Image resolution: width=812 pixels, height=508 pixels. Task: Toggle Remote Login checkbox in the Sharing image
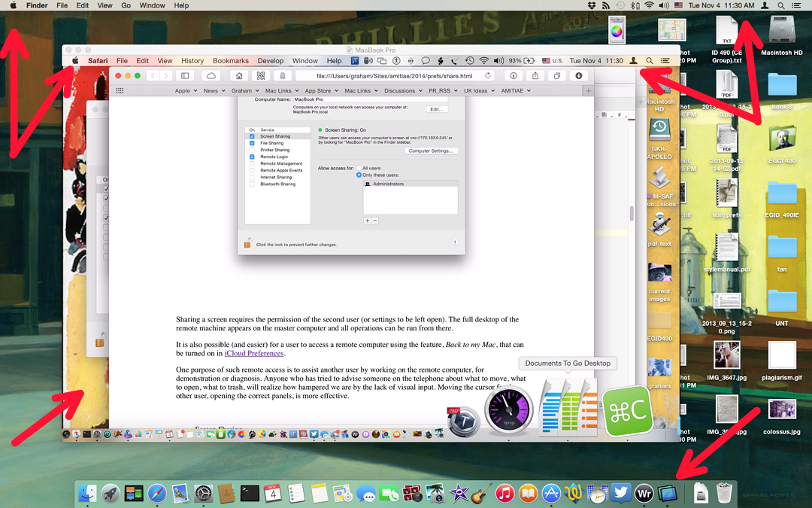click(x=252, y=157)
